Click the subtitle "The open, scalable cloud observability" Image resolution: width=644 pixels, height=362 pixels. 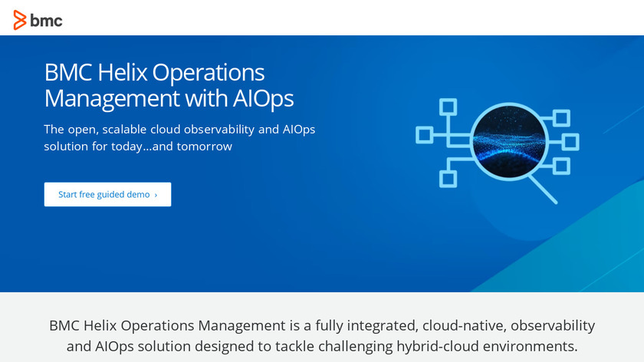(x=179, y=137)
